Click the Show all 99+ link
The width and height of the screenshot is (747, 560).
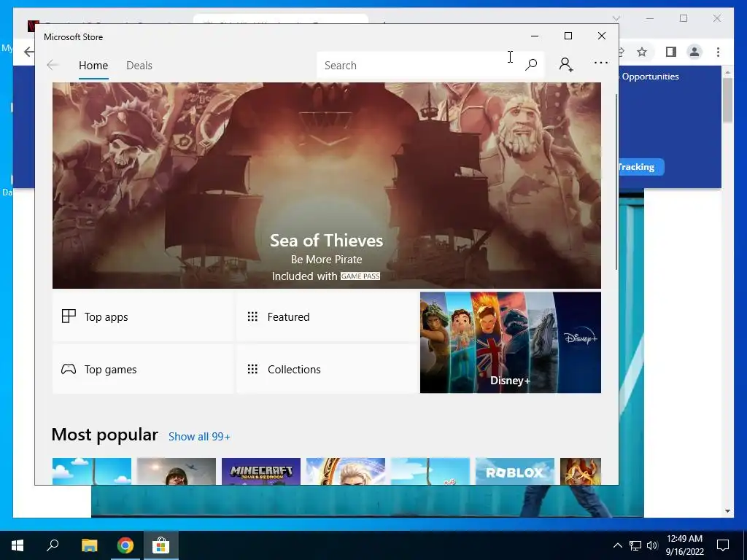coord(199,437)
